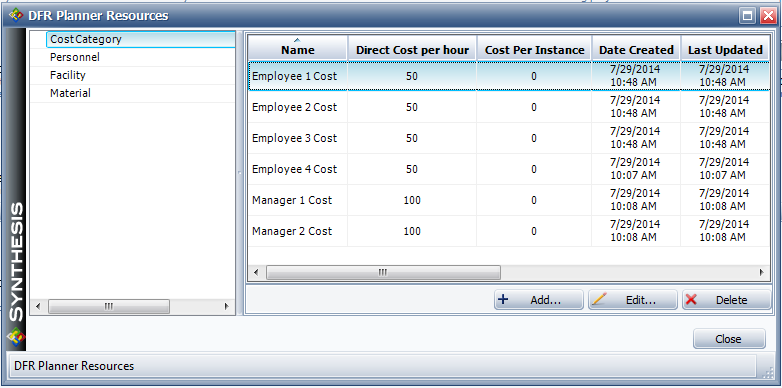This screenshot has width=782, height=388.
Task: Click the Synthesis logo icon at sidebar bottom
Action: [x=15, y=338]
